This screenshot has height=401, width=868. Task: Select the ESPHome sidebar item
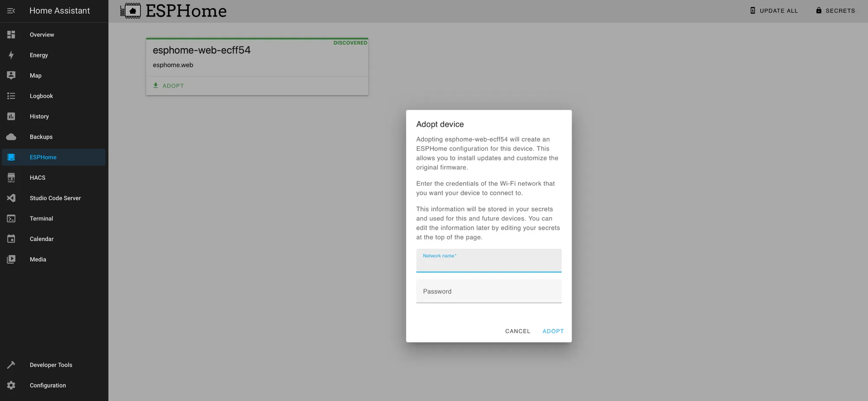pos(54,157)
